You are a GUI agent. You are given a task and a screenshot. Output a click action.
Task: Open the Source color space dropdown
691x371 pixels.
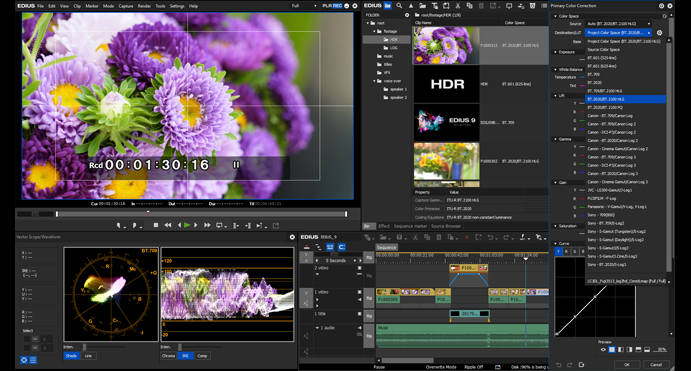(x=618, y=24)
